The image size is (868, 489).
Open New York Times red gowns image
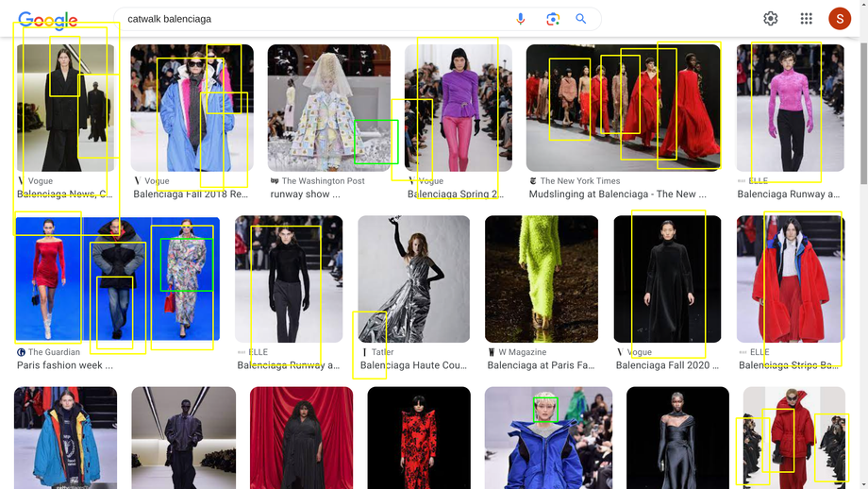(x=624, y=108)
